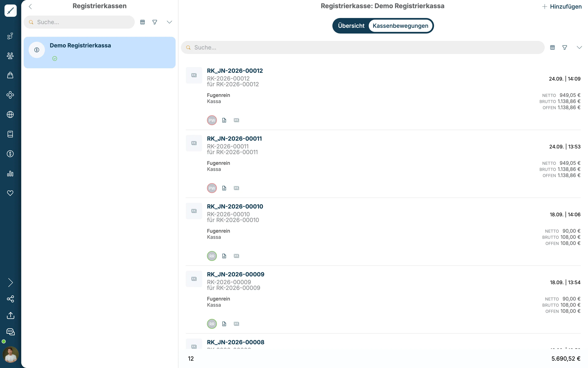Viewport: 588px width, 368px height.
Task: Click the PW user badge on RK_JN-2026-00012
Action: point(212,120)
